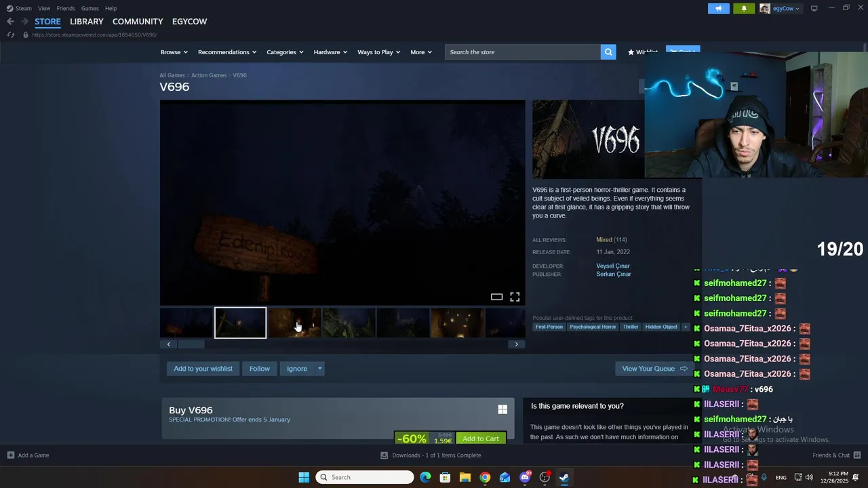Add V696 to cart
Screen dimensions: 868x488
[481, 439]
